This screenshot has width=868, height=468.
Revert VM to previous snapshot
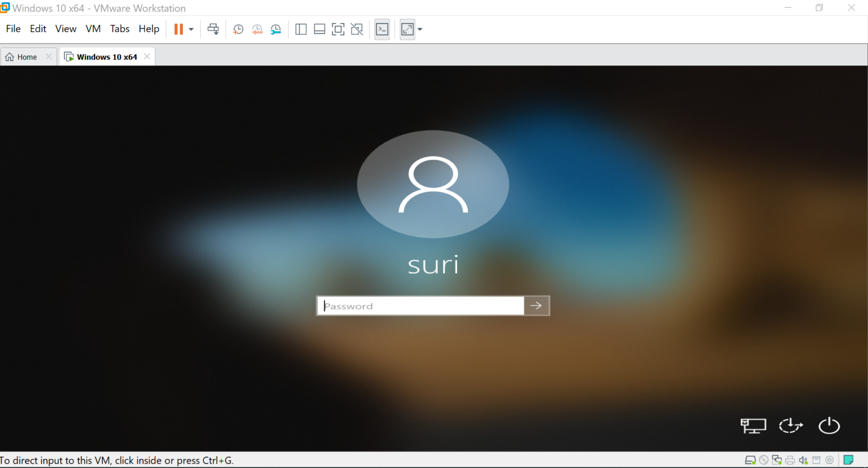257,29
